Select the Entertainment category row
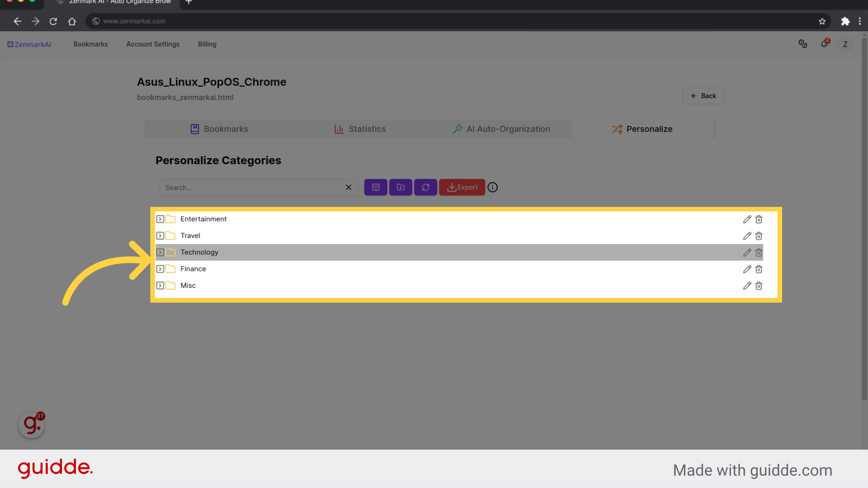Viewport: 868px width, 488px height. click(x=459, y=219)
